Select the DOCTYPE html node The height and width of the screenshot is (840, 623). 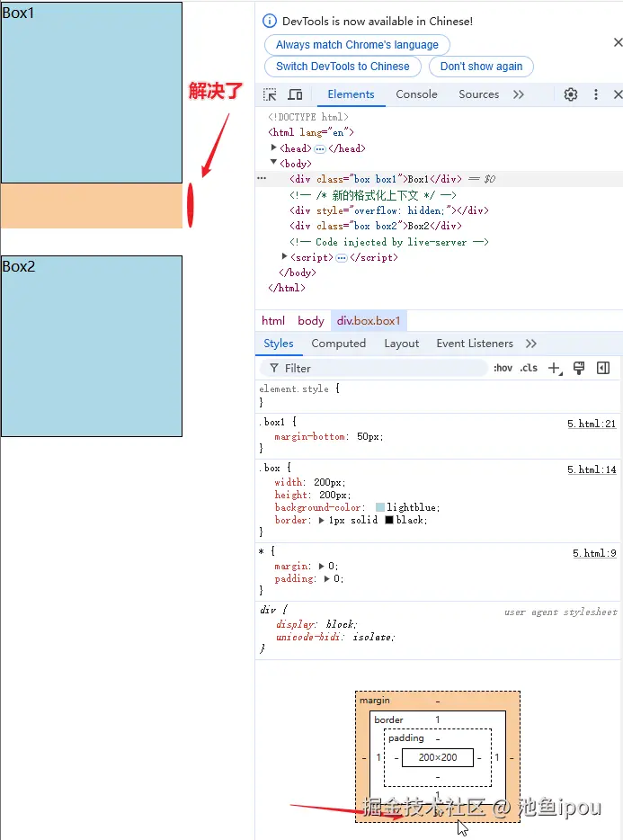(x=308, y=117)
